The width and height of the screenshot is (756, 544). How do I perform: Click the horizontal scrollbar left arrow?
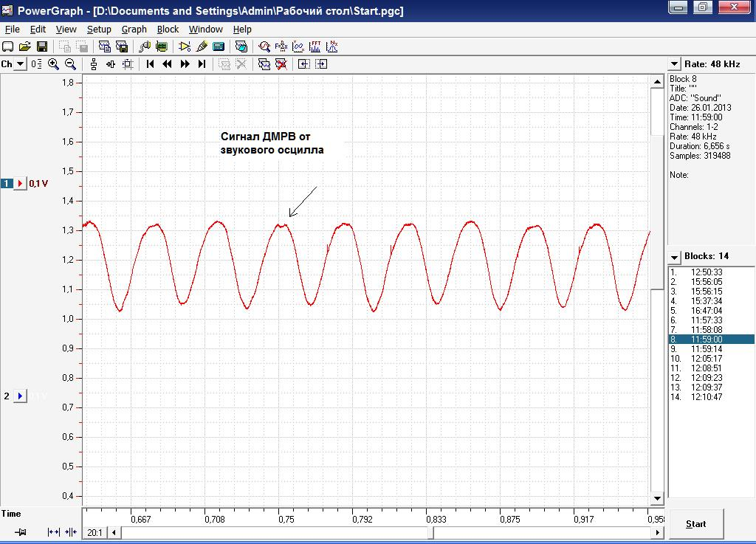[x=114, y=532]
